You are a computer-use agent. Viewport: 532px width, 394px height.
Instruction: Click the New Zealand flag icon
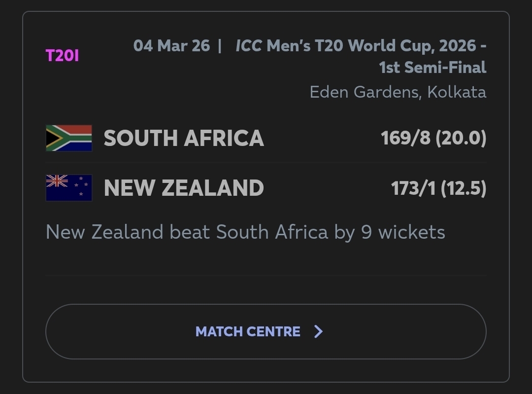coord(69,188)
